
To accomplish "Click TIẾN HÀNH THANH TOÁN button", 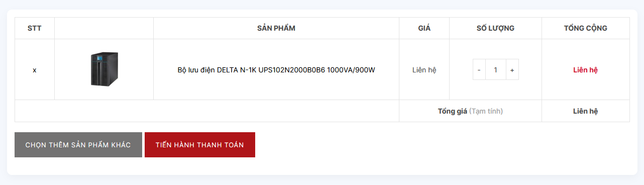I will coord(200,145).
